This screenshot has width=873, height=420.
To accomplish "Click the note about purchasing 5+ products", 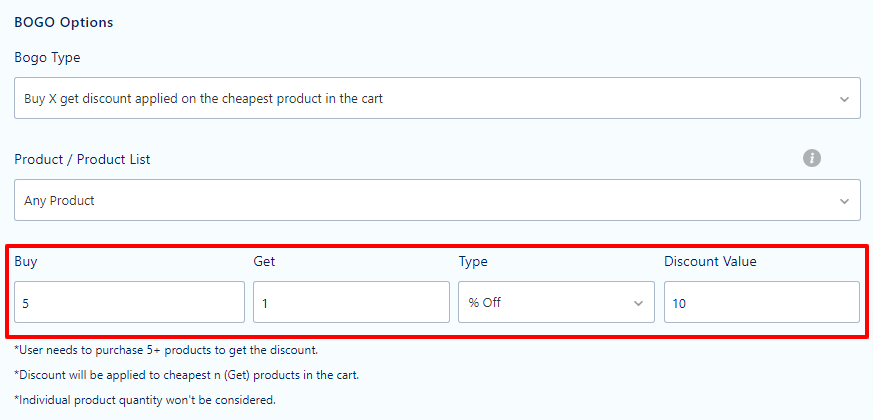I will [x=166, y=350].
